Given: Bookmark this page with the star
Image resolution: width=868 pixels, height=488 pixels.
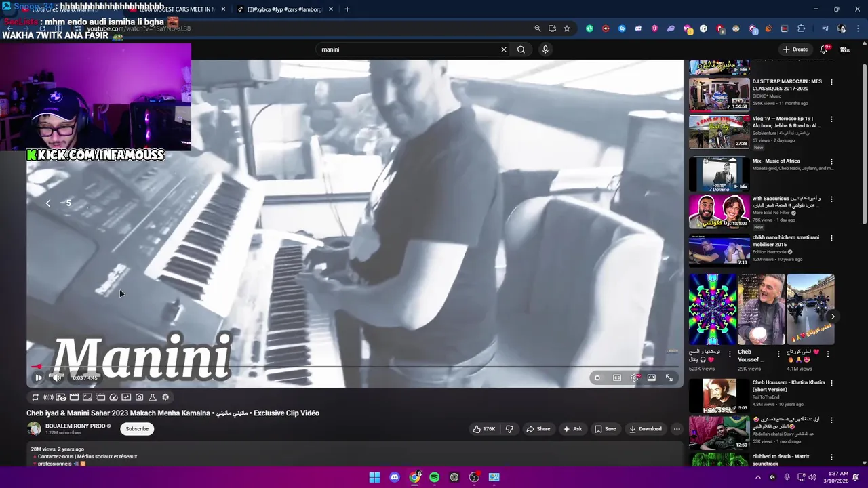Looking at the screenshot, I should pos(567,28).
